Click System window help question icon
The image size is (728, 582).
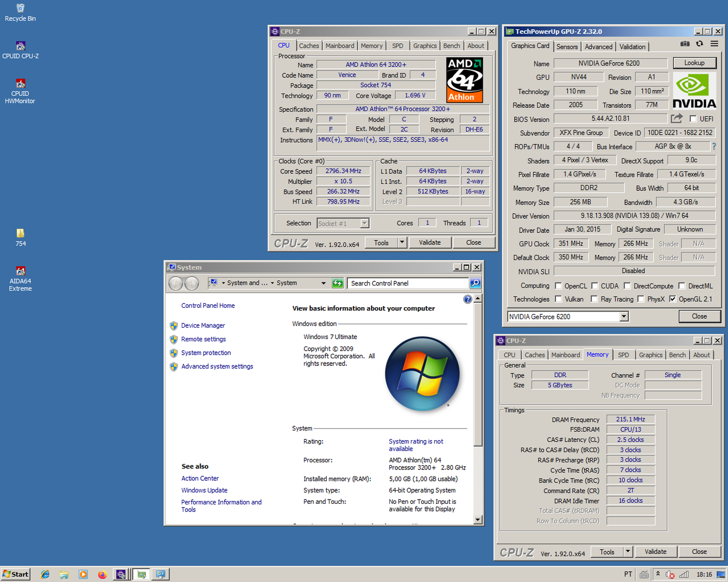(x=468, y=299)
